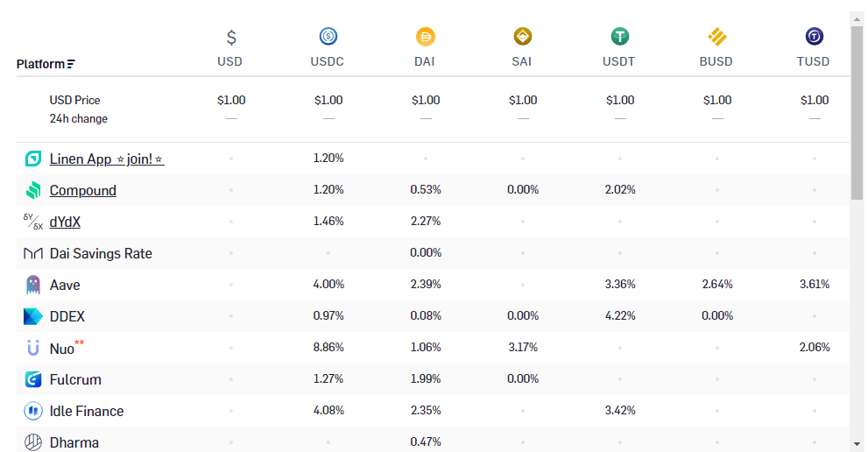Viewport: 868px width, 452px height.
Task: Click the SAI coin icon
Action: point(523,37)
